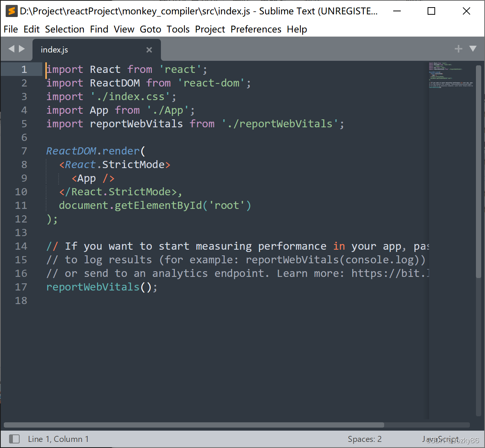The image size is (485, 448).
Task: Click 'console.log' in line 15 comment
Action: [x=380, y=260]
